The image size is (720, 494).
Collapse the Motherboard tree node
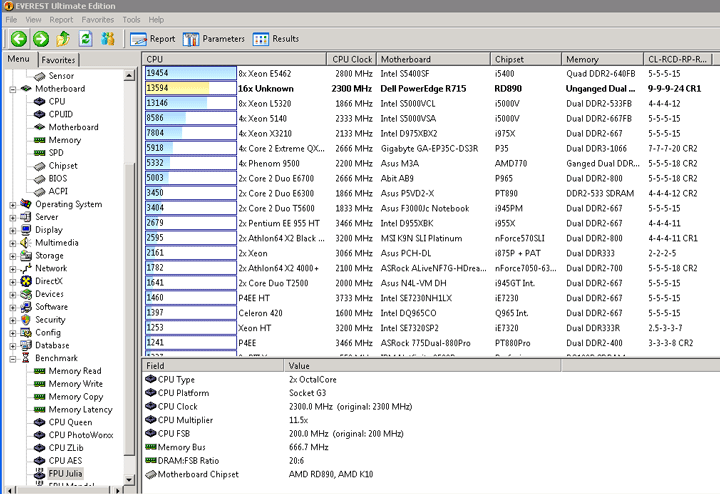point(13,89)
